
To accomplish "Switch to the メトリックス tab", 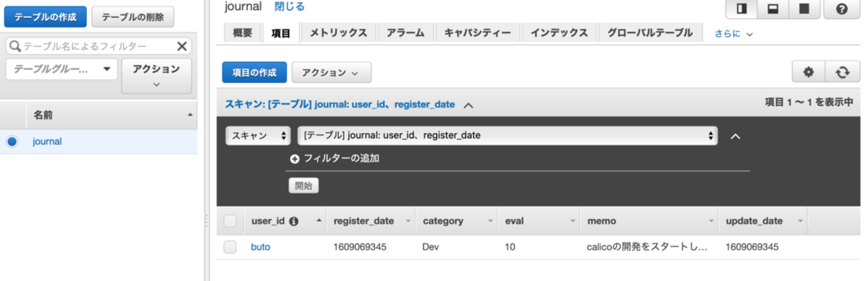I will tap(339, 32).
